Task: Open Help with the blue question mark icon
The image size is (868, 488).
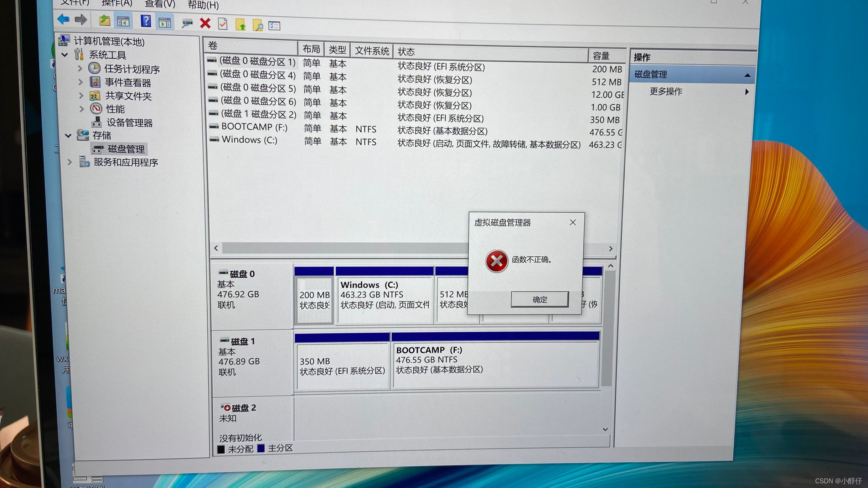Action: [145, 21]
